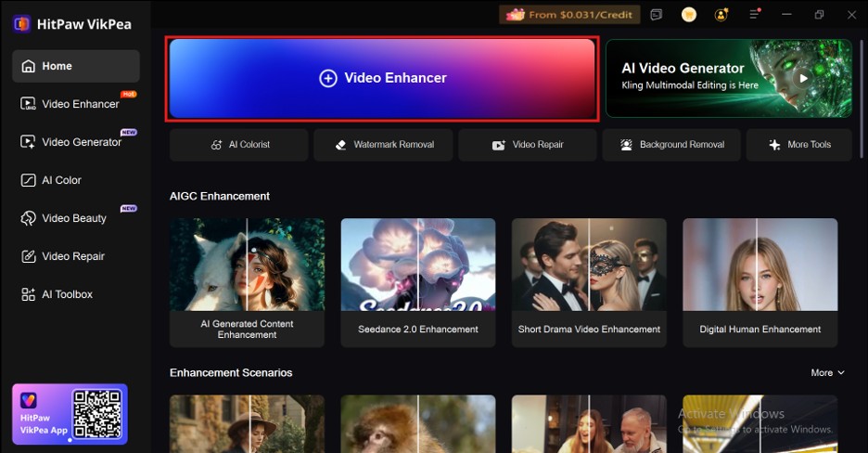The image size is (868, 453).
Task: Play the AI Video Generator preview
Action: [x=803, y=79]
